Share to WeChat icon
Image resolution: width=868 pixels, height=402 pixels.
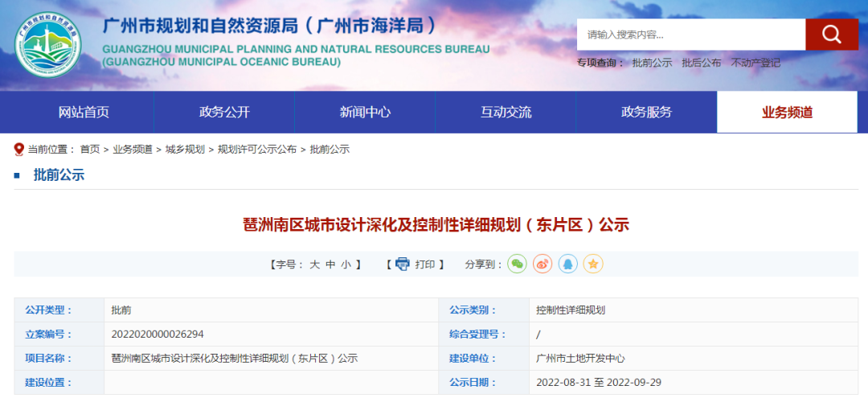click(517, 265)
